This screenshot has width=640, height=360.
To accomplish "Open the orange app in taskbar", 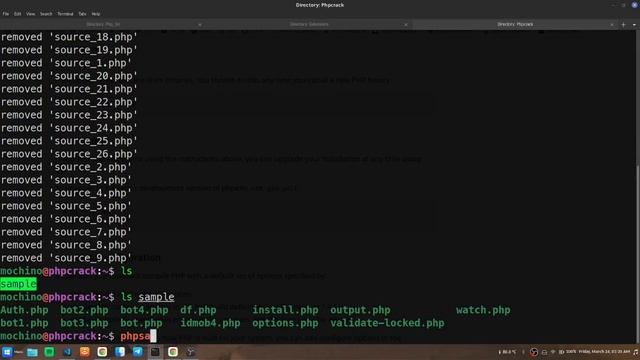I will (x=84, y=352).
